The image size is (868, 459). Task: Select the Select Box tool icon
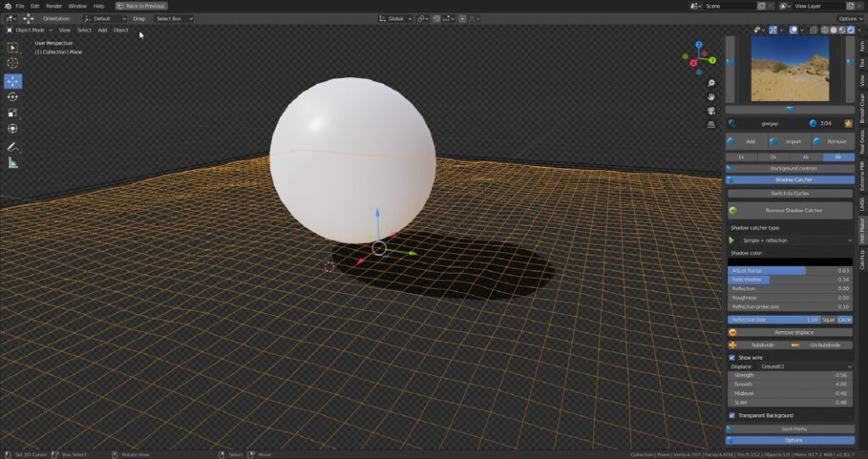click(12, 47)
